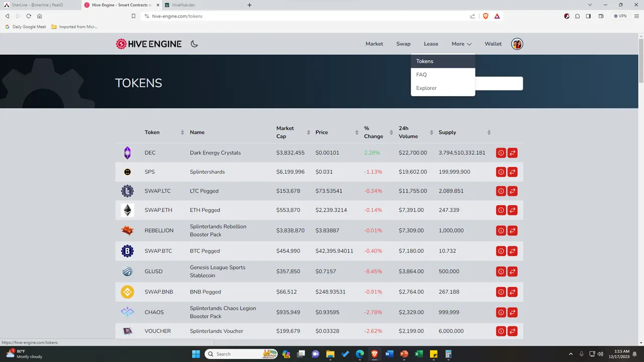Reload the page

(29, 16)
